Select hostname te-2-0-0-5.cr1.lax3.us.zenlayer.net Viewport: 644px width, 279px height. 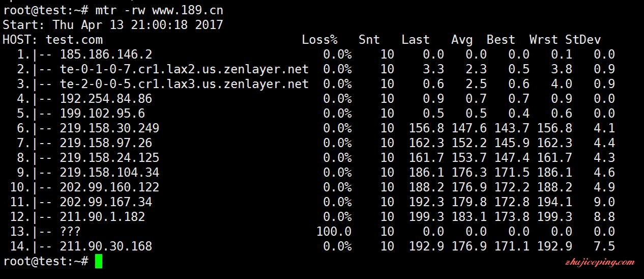coord(184,83)
